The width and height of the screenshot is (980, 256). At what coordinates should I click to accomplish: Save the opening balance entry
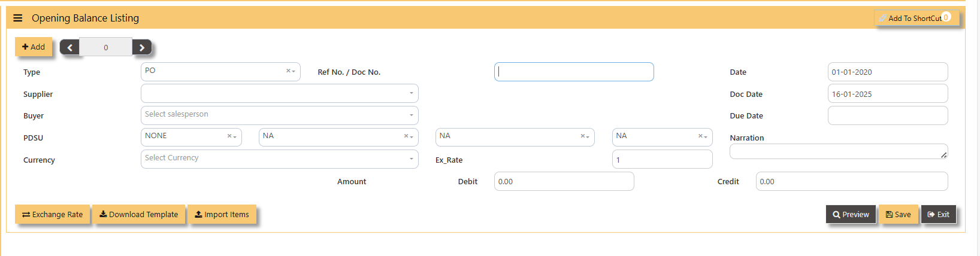pyautogui.click(x=898, y=214)
